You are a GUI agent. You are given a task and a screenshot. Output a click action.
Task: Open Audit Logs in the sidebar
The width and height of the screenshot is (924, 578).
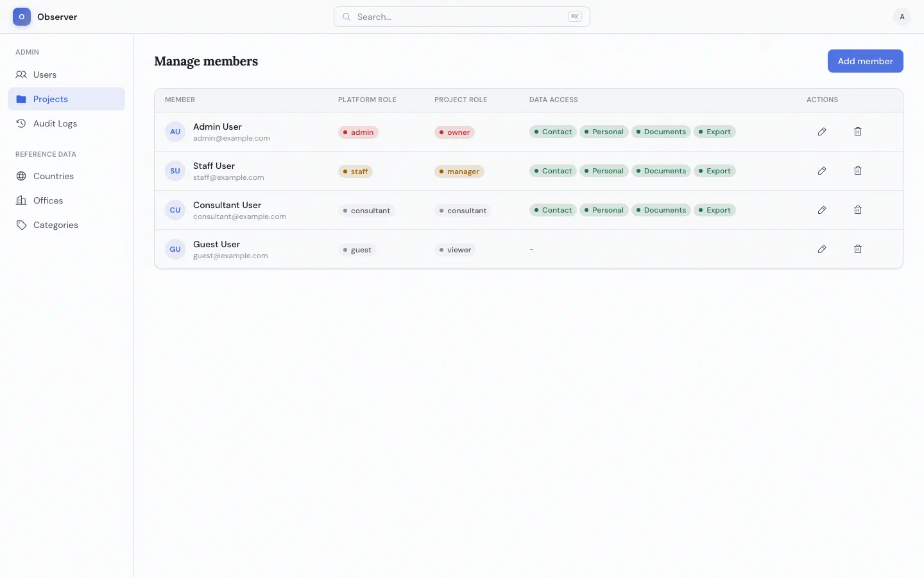[66, 123]
